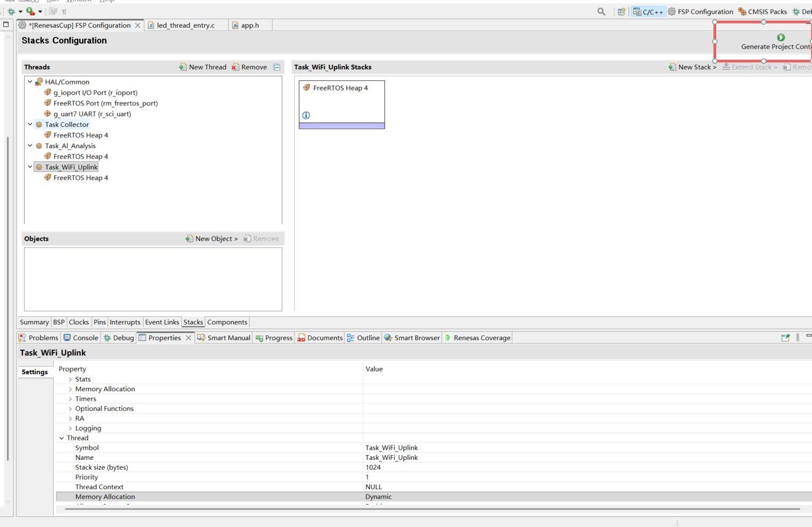Open the Progress view tab
The width and height of the screenshot is (812, 527).
click(274, 338)
